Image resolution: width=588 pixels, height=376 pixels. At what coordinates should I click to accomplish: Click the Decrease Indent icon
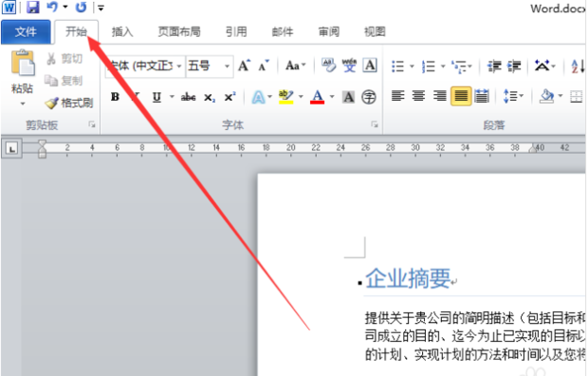pos(494,66)
